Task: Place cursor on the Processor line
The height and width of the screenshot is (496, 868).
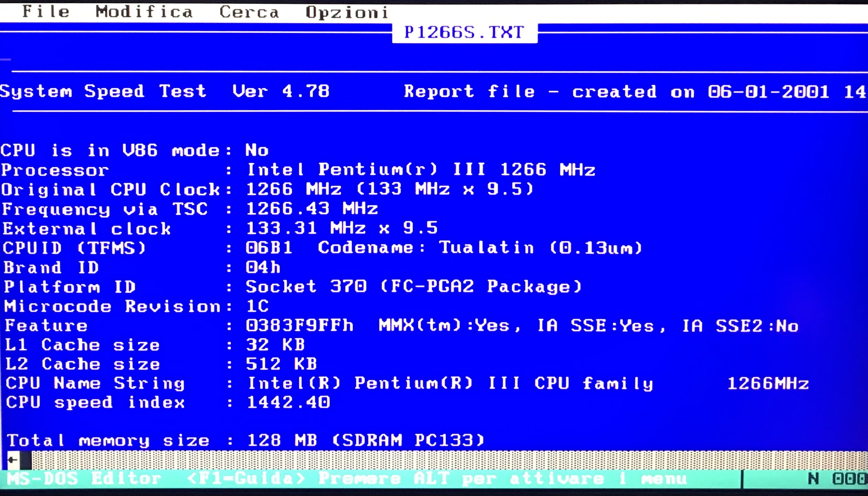Action: [55, 170]
